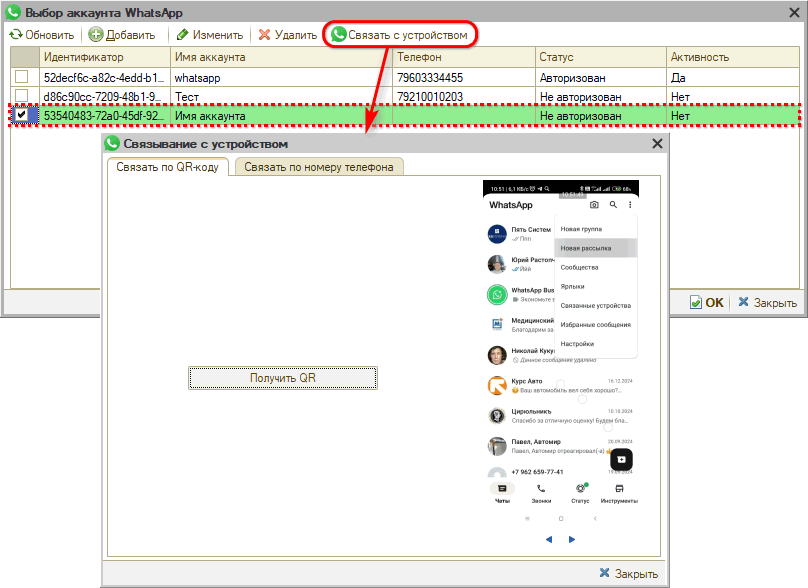
Task: Select the identifier d86c90cc-7209-48b1-9 cell
Action: (105, 97)
